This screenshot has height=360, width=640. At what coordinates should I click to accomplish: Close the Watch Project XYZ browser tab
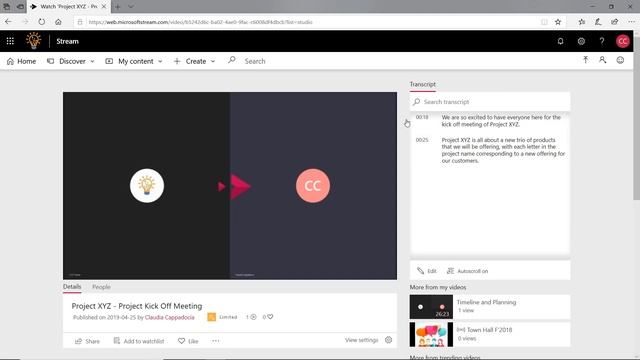point(104,7)
